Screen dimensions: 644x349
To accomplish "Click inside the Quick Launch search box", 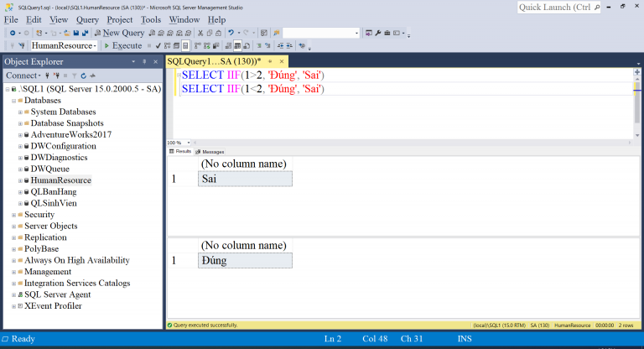I will [558, 8].
